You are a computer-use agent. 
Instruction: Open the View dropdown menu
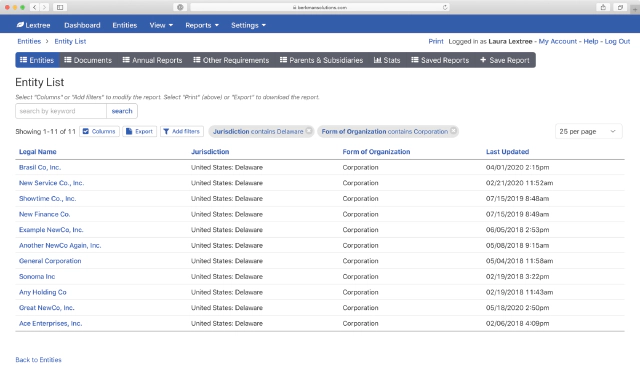tap(161, 25)
